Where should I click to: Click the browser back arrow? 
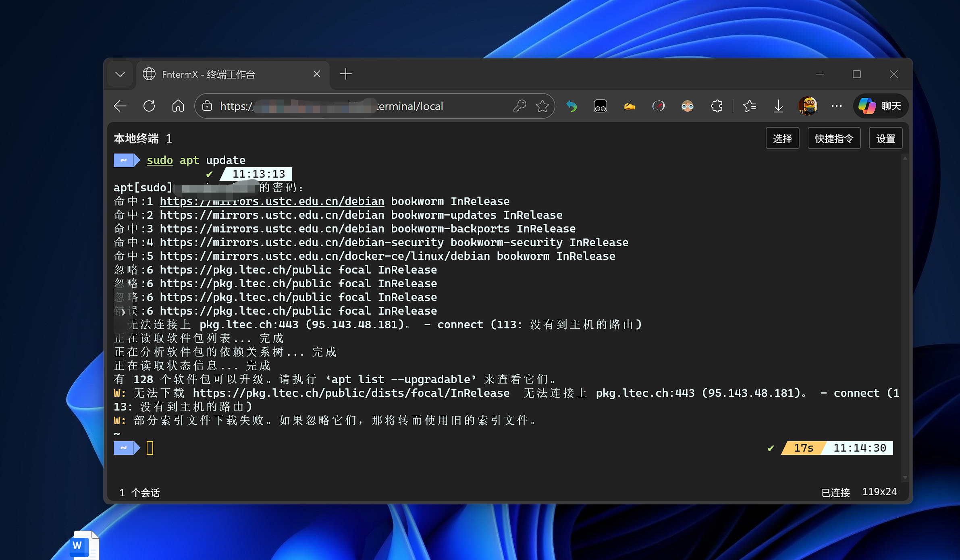[x=120, y=106]
